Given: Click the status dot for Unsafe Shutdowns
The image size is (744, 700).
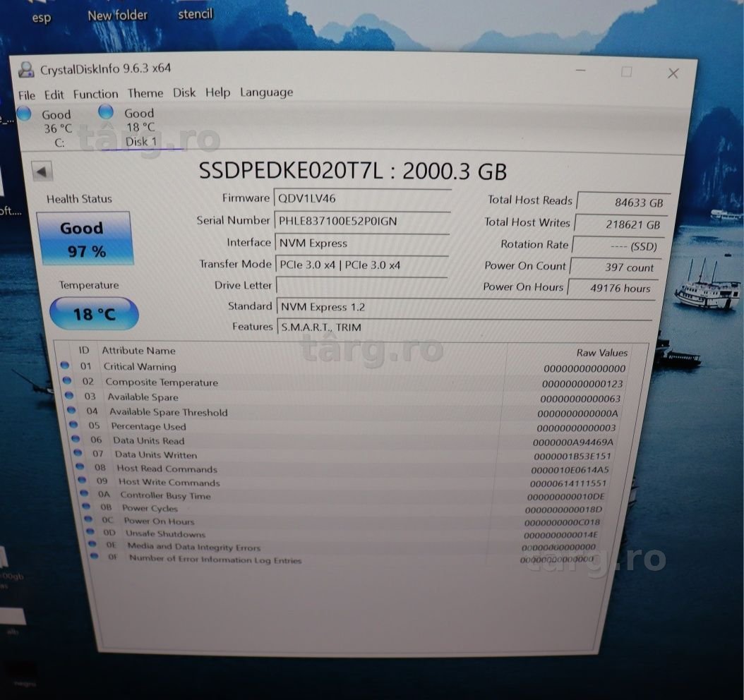Looking at the screenshot, I should click(x=90, y=531).
